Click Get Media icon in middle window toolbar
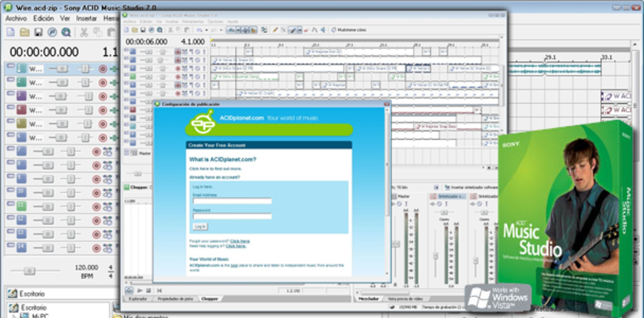Screen dimensions: 644x318 pos(159,30)
